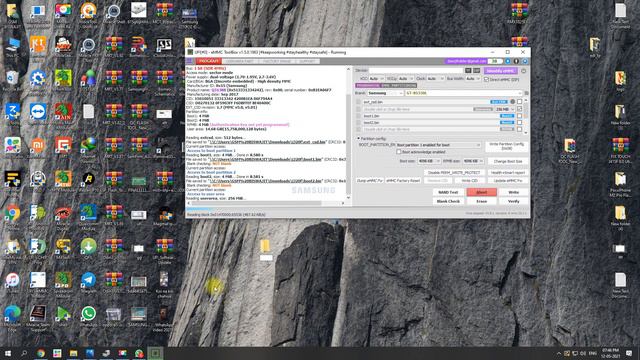Open the Boot size dropdown
Viewport: 640px width, 360px height.
point(429,161)
